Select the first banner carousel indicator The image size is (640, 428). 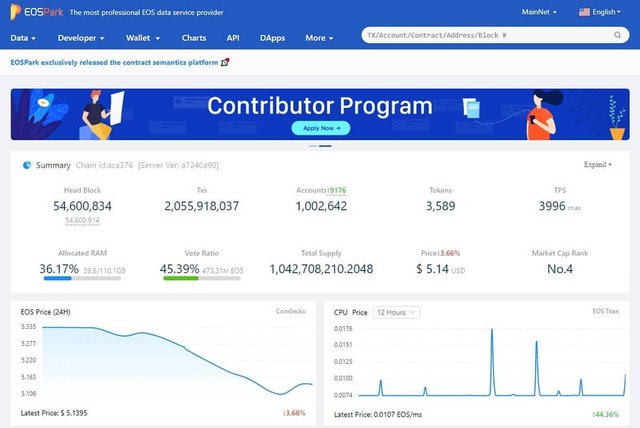pos(313,146)
